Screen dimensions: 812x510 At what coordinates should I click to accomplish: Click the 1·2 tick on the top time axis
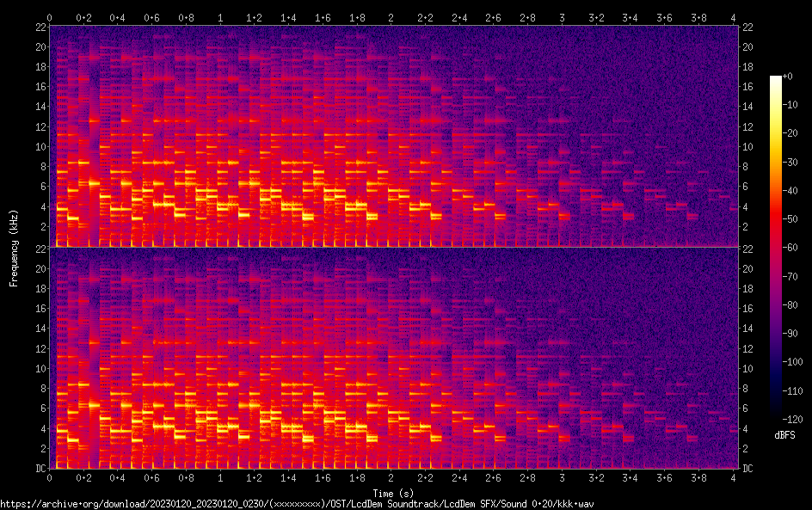click(x=255, y=17)
